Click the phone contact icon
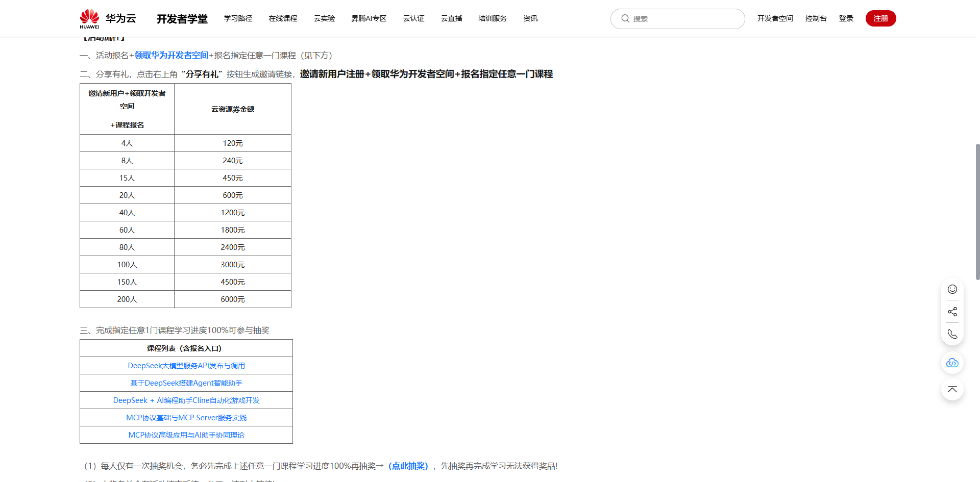 click(x=952, y=334)
